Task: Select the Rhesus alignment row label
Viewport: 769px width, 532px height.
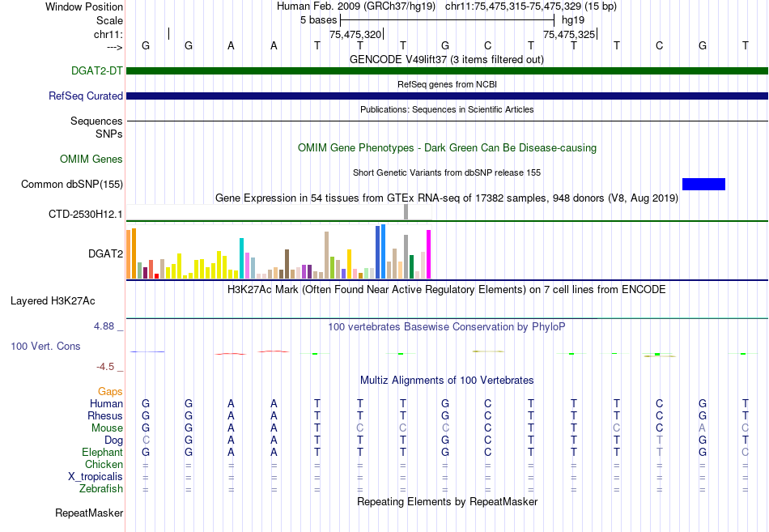Action: pos(105,415)
